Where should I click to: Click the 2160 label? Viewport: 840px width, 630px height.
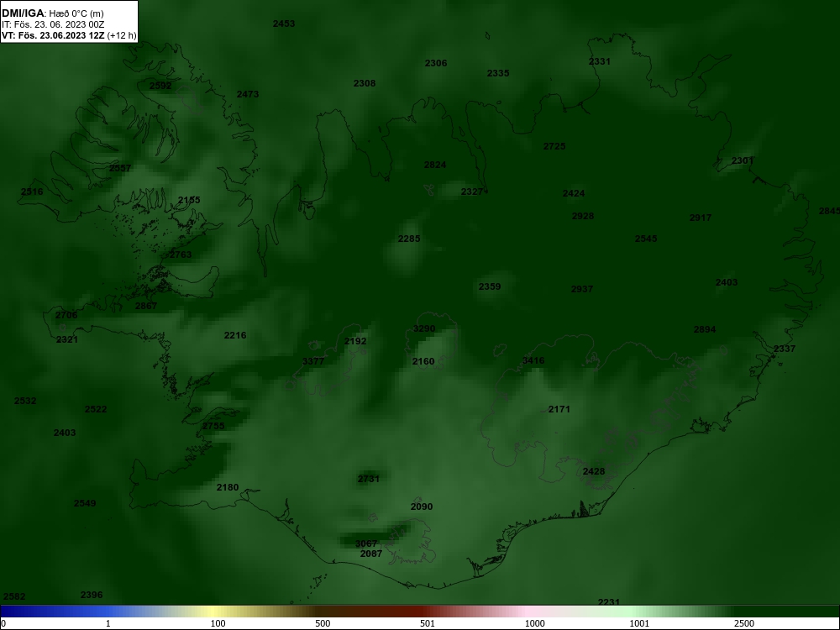point(423,361)
